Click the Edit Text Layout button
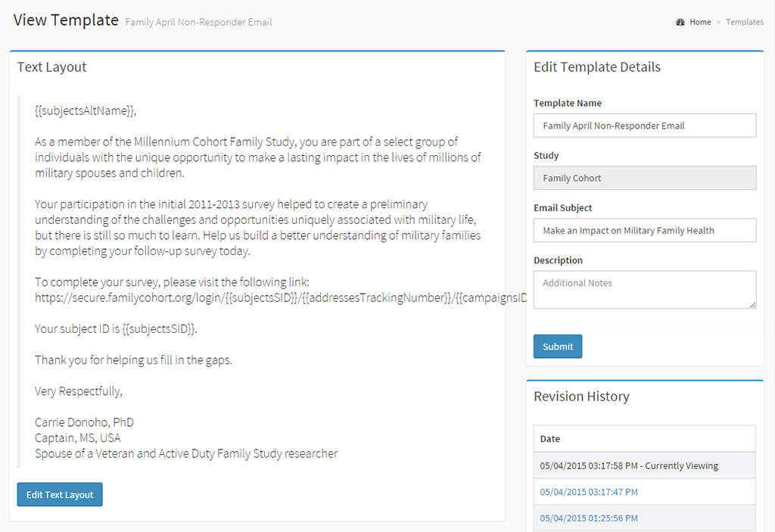 coord(60,494)
